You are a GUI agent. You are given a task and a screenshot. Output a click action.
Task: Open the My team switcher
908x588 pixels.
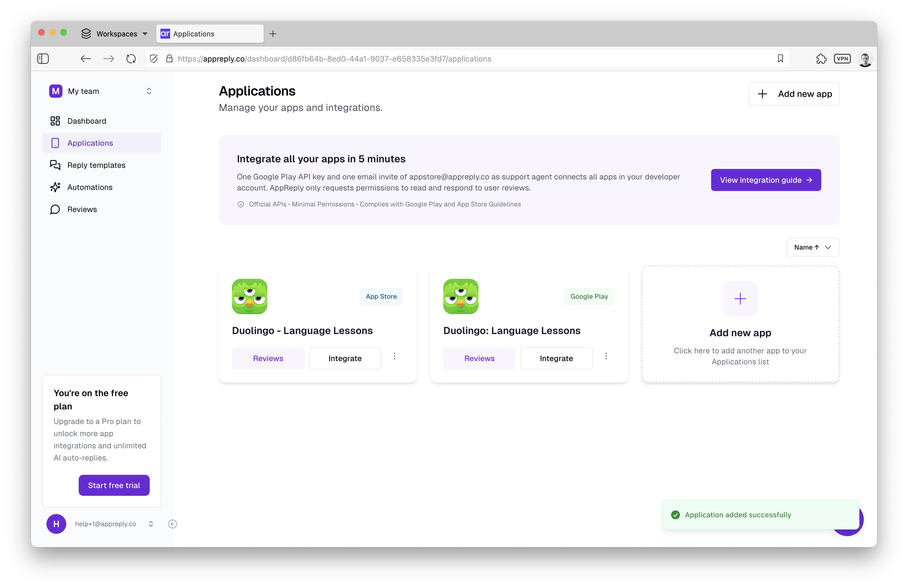pos(101,91)
